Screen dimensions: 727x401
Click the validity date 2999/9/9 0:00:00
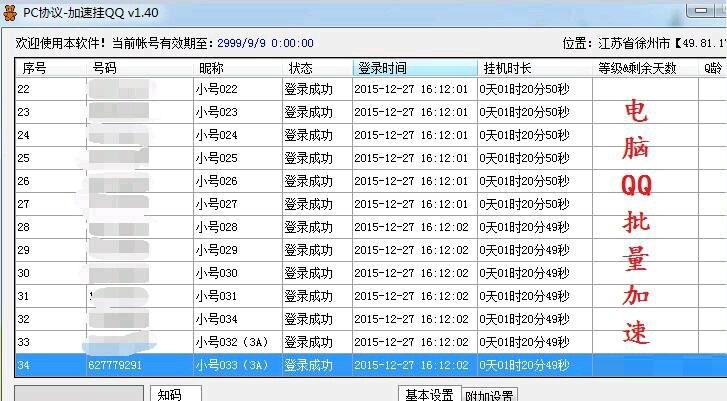pyautogui.click(x=265, y=43)
